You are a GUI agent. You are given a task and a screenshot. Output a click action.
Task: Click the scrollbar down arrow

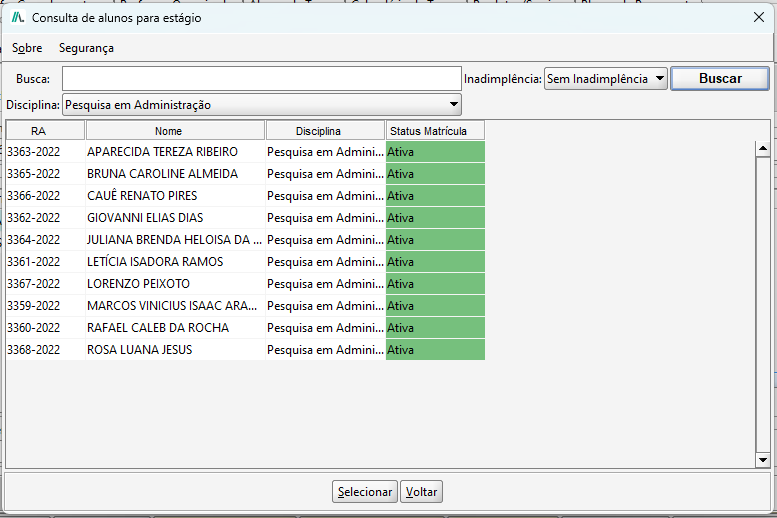(x=763, y=460)
